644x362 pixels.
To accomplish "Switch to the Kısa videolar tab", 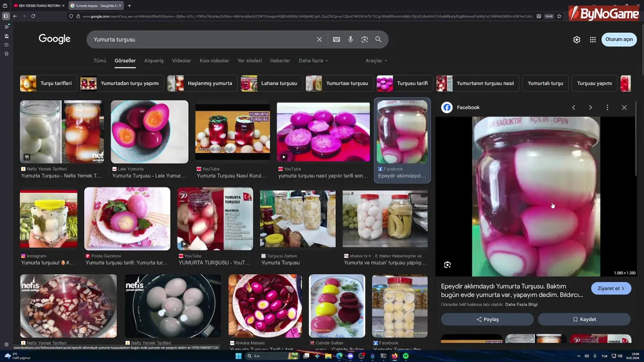I will (x=214, y=61).
